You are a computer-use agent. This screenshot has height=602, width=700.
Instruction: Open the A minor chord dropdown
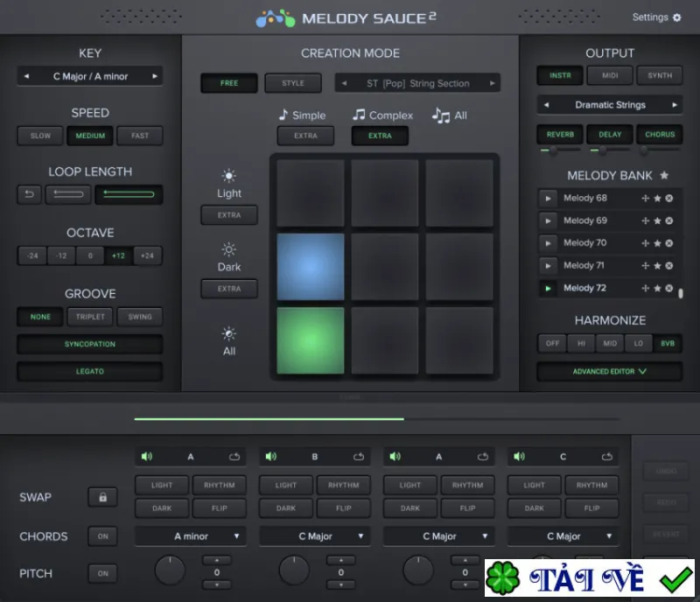(191, 535)
